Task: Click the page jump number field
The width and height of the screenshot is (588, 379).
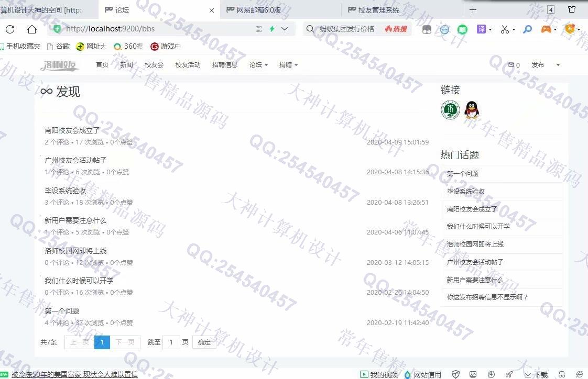Action: 171,342
